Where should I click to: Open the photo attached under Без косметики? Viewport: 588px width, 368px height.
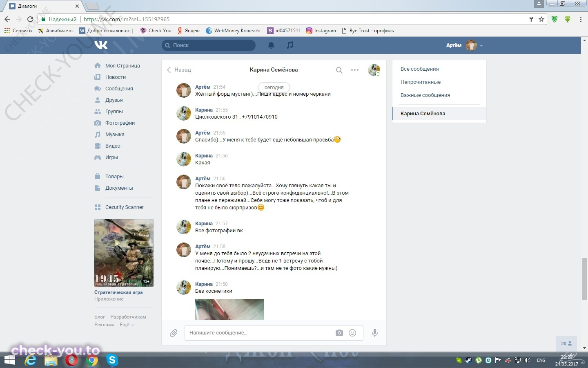pos(229,309)
